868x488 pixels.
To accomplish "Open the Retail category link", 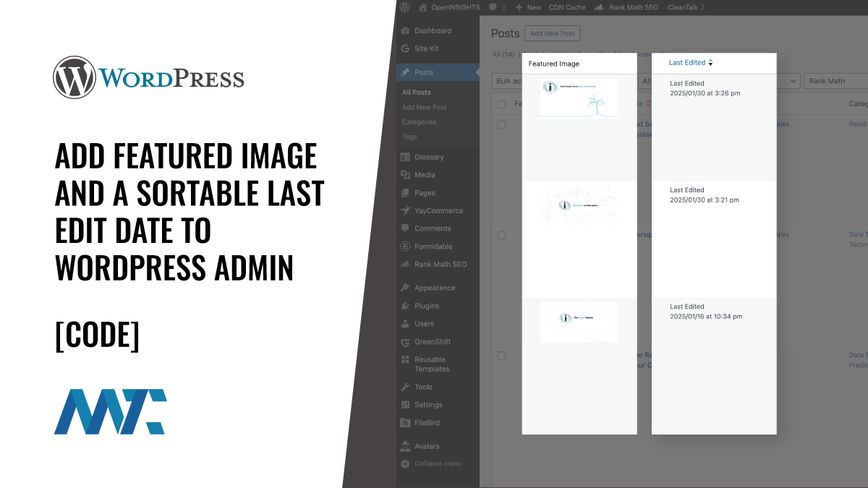I will [857, 124].
